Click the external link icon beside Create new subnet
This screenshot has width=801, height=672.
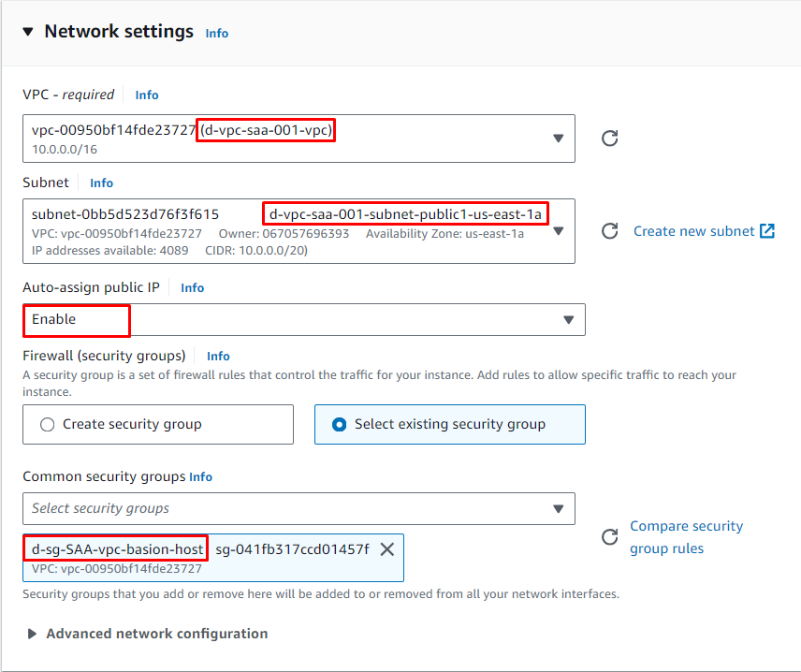click(767, 231)
